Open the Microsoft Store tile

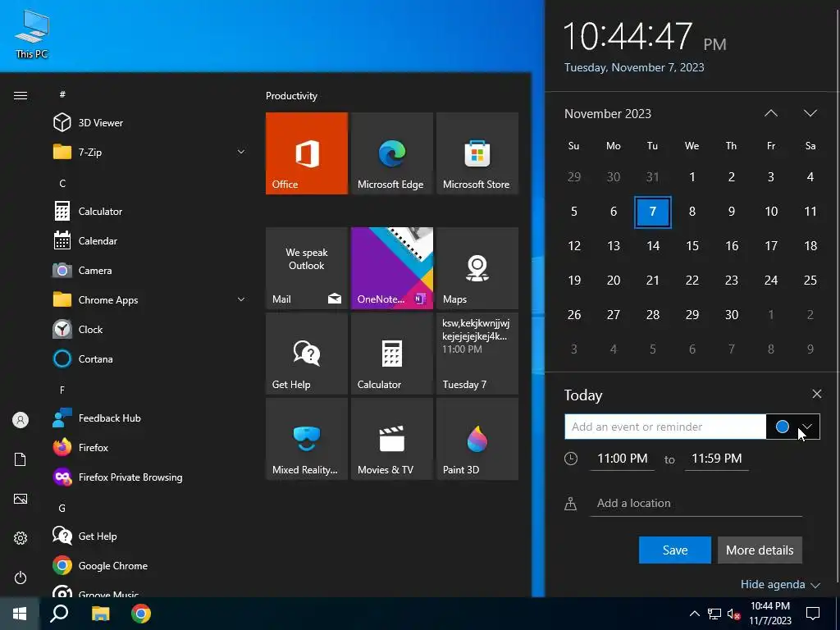pyautogui.click(x=477, y=153)
